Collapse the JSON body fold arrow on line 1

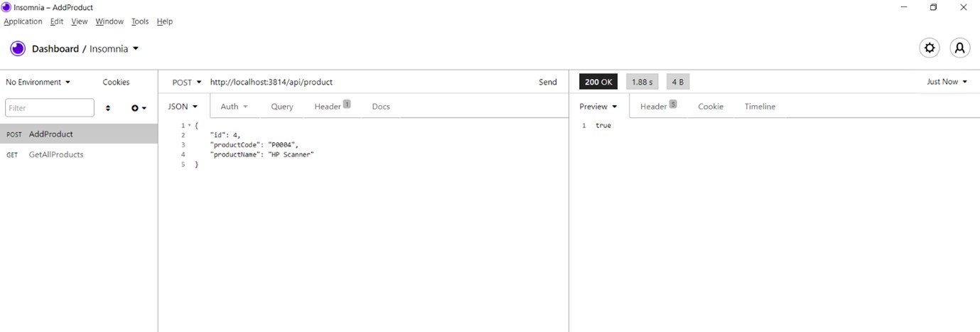(x=189, y=126)
